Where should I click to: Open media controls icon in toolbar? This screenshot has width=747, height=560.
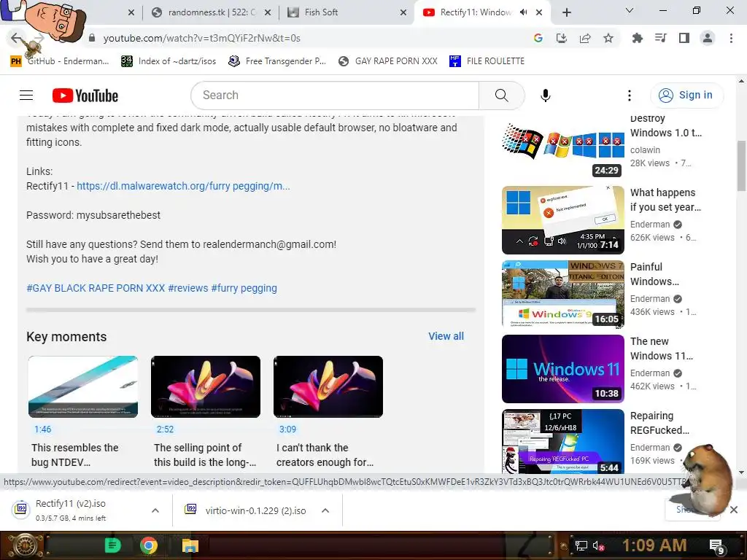point(660,38)
